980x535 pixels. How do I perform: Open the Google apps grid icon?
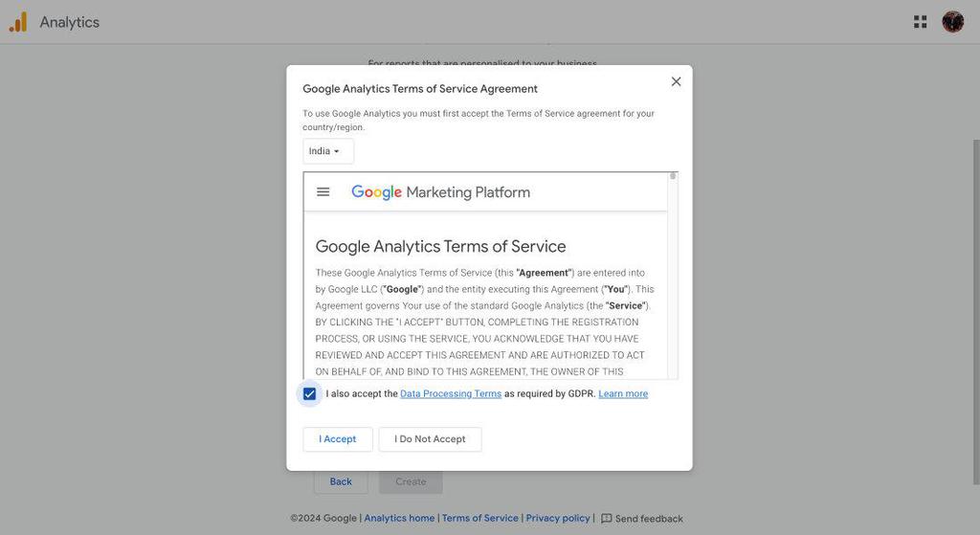pos(920,22)
